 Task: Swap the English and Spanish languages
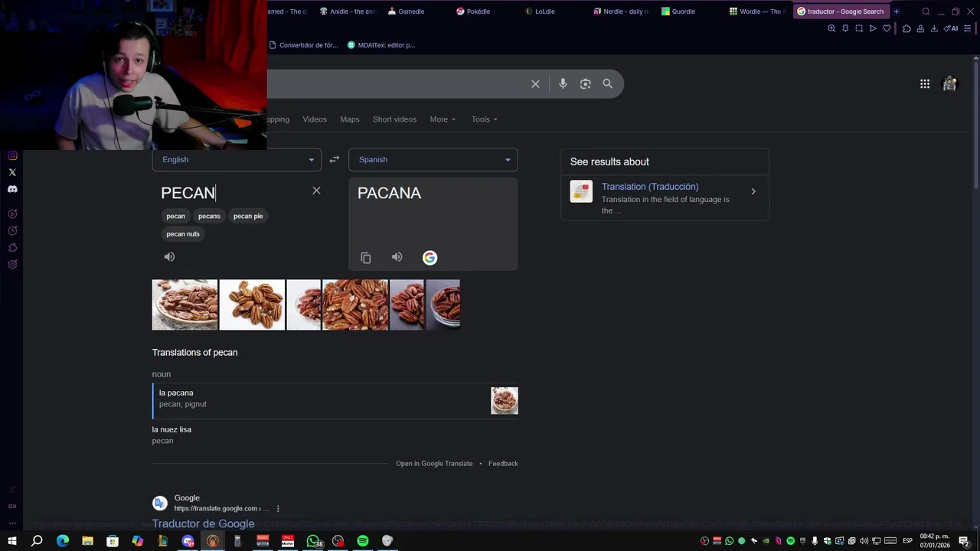tap(334, 159)
